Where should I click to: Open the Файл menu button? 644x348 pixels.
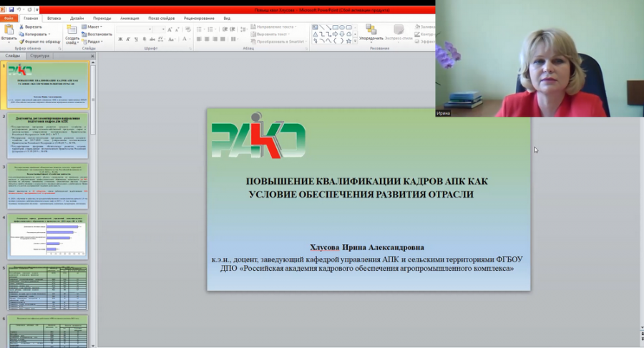tap(9, 17)
